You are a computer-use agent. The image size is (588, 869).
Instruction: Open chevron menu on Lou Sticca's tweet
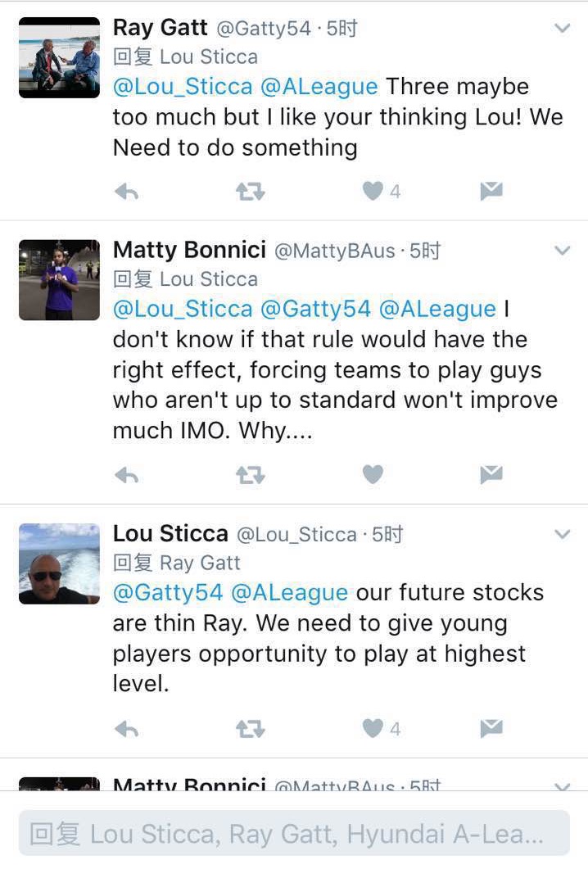coord(562,534)
